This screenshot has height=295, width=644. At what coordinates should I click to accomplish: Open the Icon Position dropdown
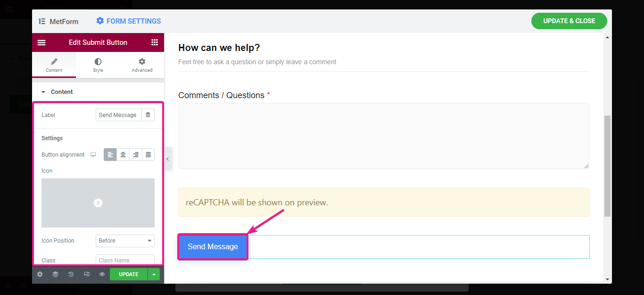coord(125,241)
